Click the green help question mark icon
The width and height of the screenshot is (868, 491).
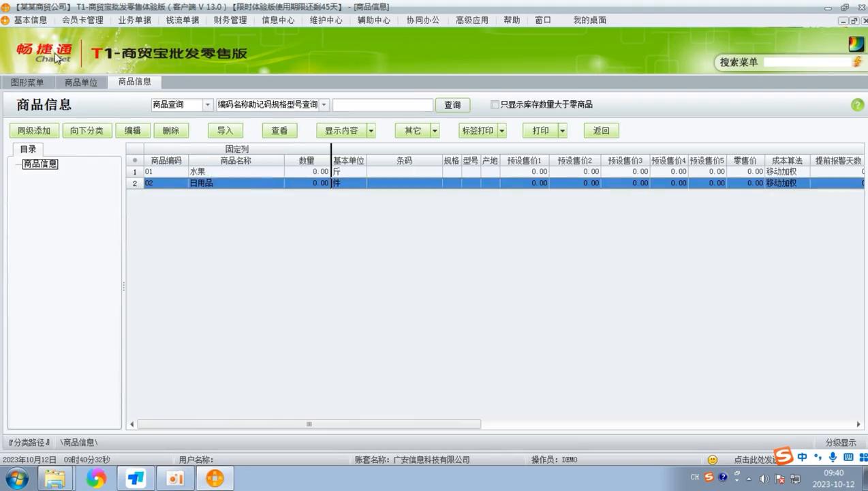[857, 104]
